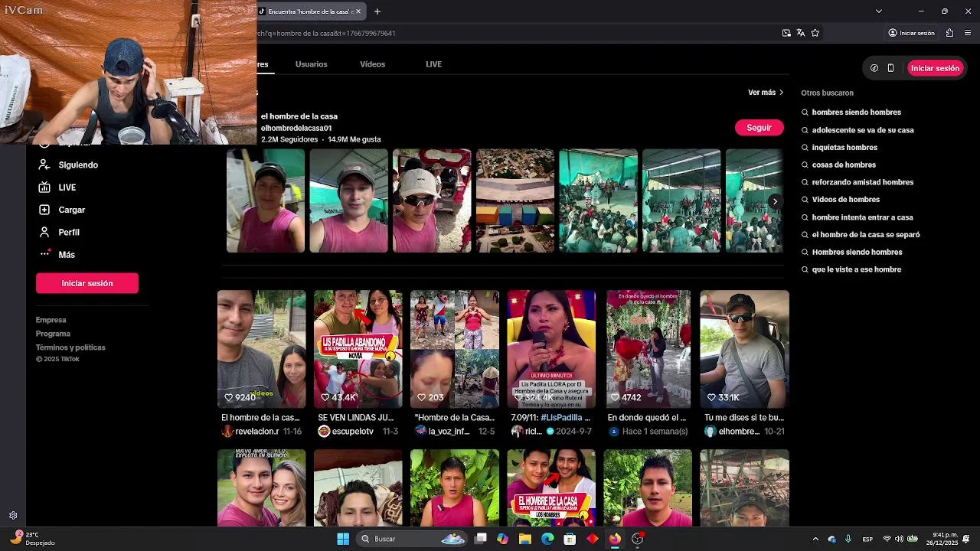
Task: Open the Perfil person icon
Action: pyautogui.click(x=44, y=232)
